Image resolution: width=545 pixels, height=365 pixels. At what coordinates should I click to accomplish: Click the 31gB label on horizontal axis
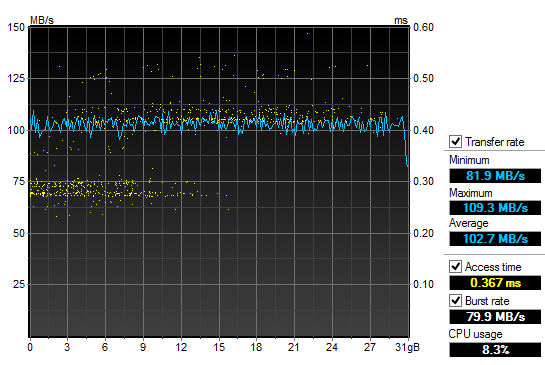(x=407, y=347)
